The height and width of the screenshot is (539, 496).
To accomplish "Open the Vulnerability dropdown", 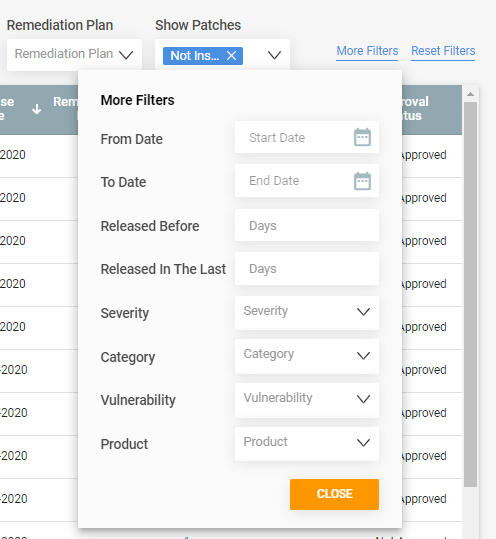I will (307, 400).
